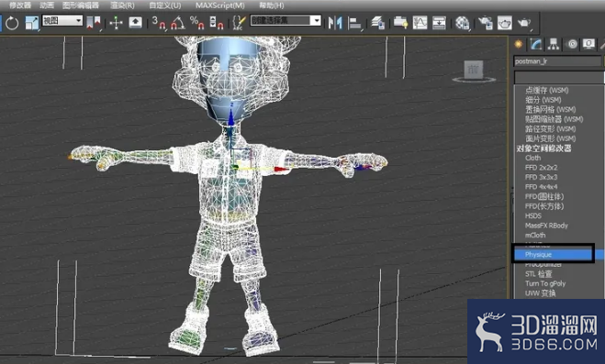Select the Scale tool
605x364 pixels.
[x=31, y=23]
